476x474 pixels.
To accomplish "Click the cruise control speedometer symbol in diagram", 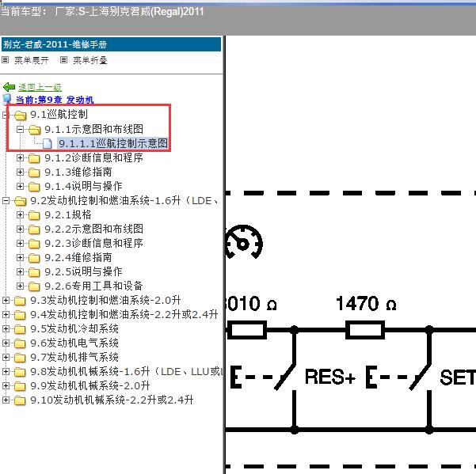I will coord(244,241).
